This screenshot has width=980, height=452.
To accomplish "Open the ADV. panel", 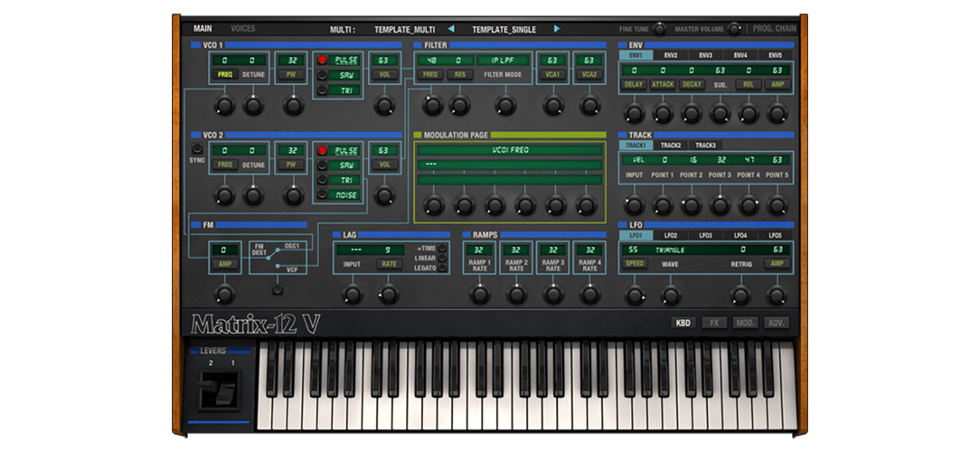I will pyautogui.click(x=777, y=324).
